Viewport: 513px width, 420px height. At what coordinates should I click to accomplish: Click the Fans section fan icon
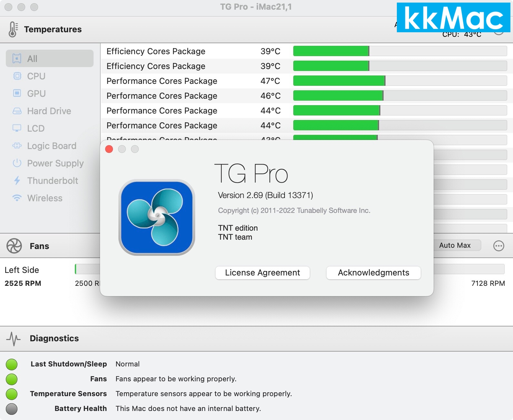point(14,246)
